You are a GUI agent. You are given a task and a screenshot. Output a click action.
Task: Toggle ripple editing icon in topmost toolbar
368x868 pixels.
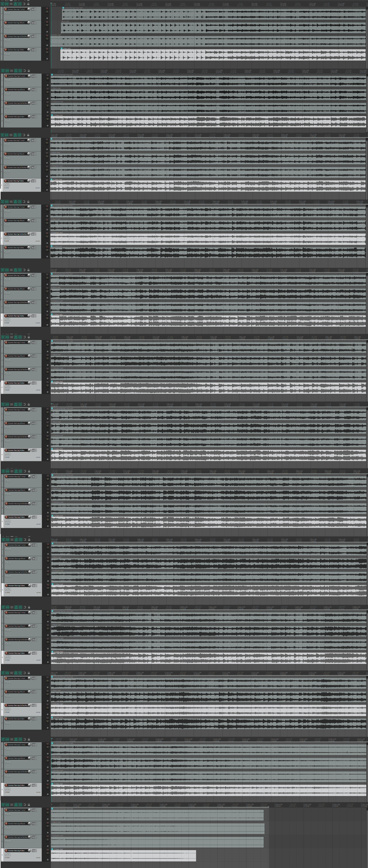pyautogui.click(x=11, y=4)
